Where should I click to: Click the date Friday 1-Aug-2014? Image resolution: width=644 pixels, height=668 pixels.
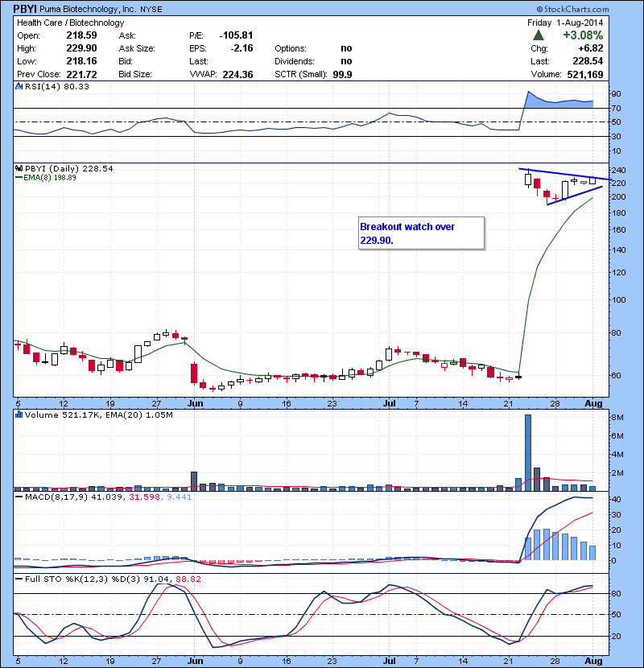565,23
